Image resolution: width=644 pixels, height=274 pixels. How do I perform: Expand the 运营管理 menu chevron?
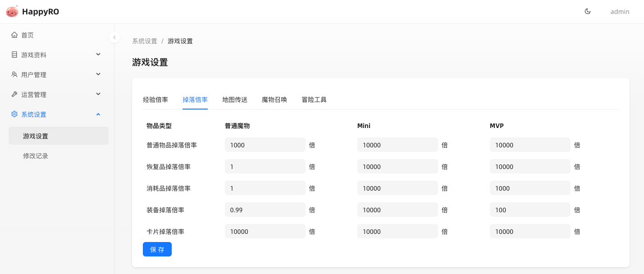[x=98, y=94]
